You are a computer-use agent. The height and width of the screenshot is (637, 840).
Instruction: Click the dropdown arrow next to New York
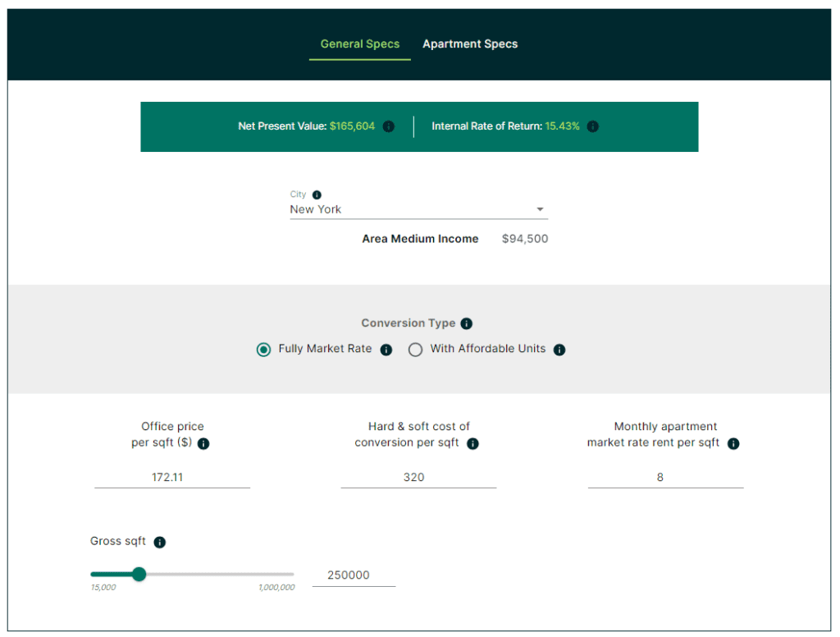(541, 209)
